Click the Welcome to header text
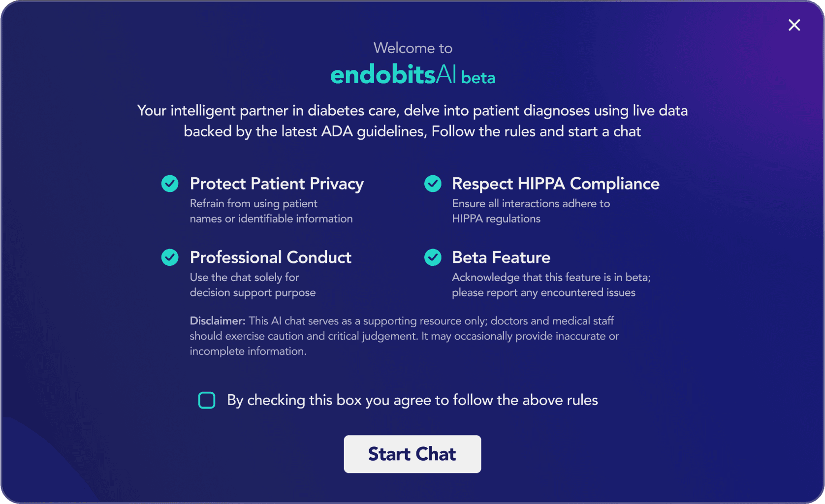 click(x=412, y=48)
